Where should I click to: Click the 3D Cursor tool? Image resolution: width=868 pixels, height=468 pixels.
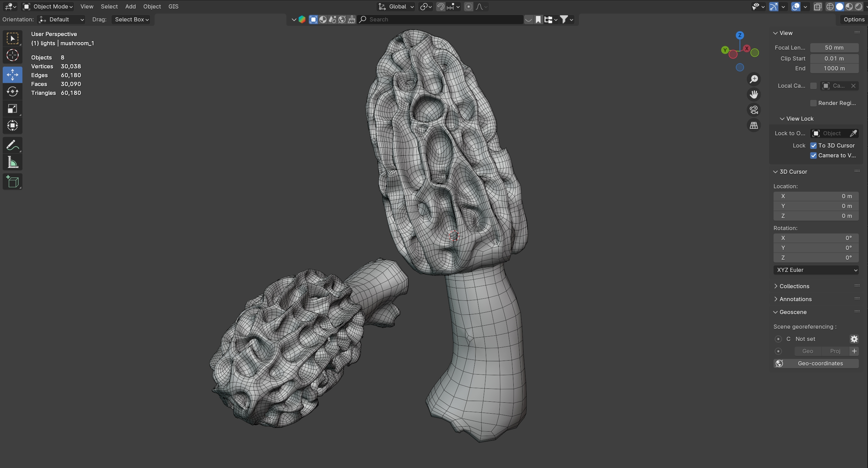coord(13,55)
